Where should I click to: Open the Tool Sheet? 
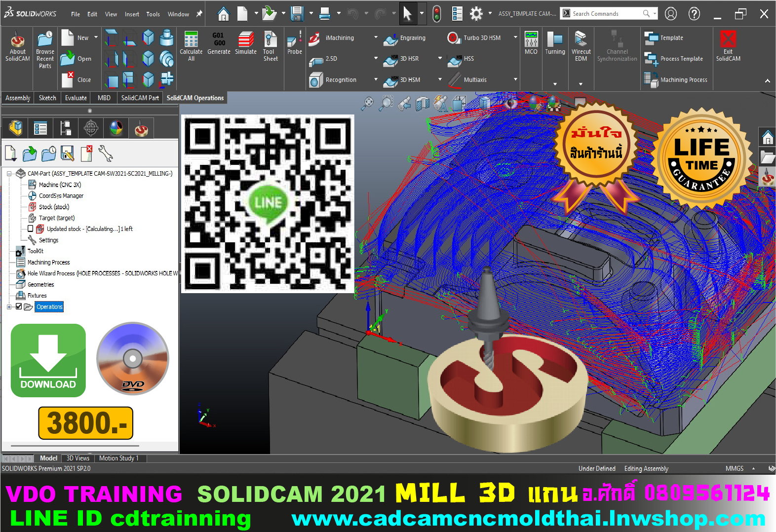(x=270, y=40)
